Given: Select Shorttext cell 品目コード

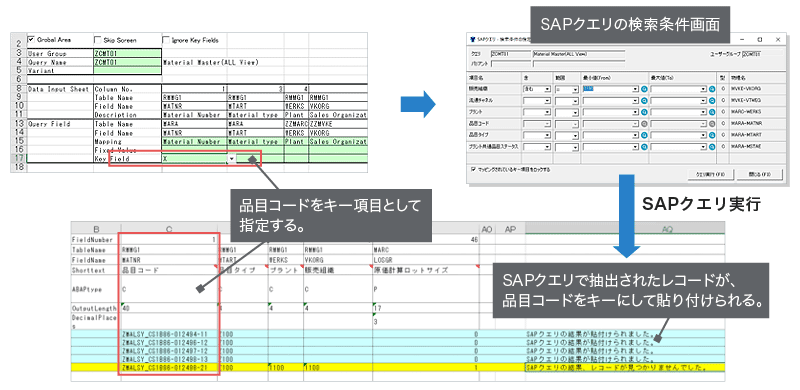Looking at the screenshot, I should point(169,270).
